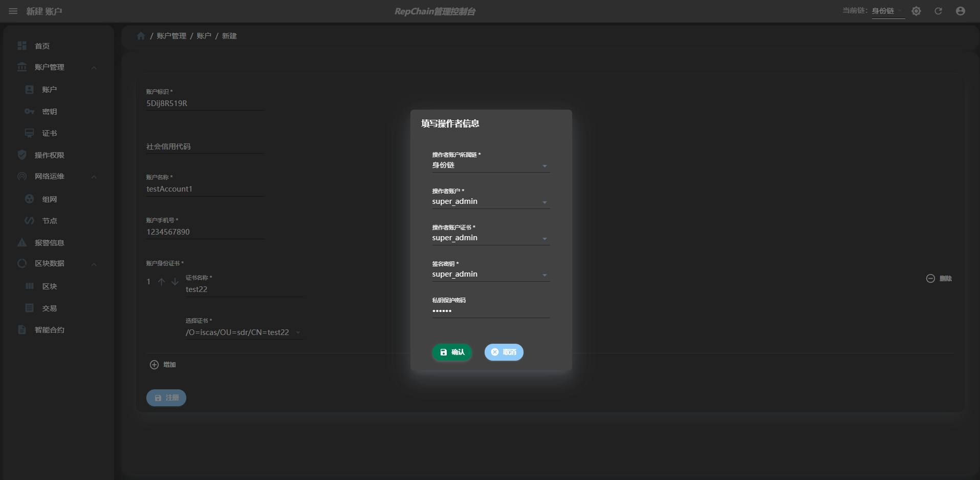Click the 新建 breadcrumb text
The image size is (980, 480).
229,36
